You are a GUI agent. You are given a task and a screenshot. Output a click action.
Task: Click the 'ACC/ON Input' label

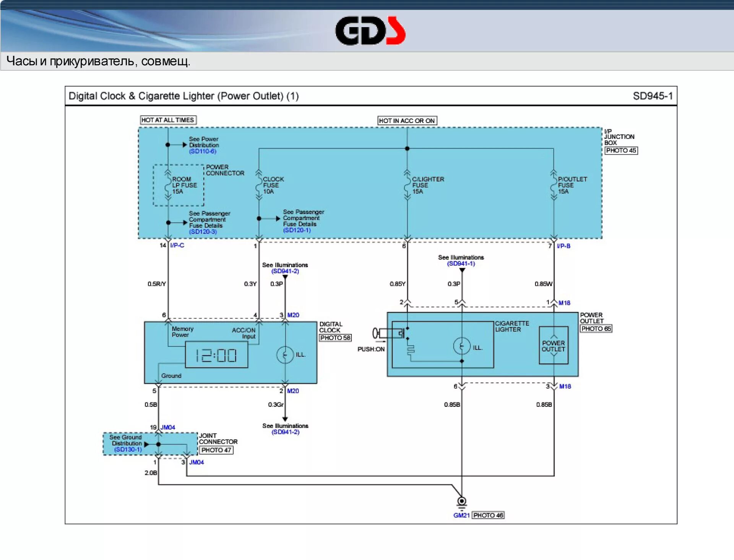(244, 333)
